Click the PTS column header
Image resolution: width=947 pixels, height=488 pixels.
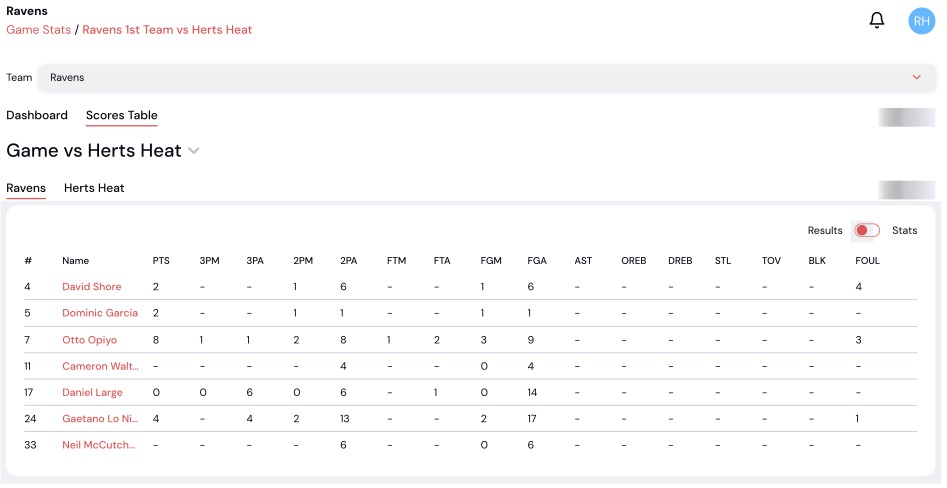[x=161, y=261]
